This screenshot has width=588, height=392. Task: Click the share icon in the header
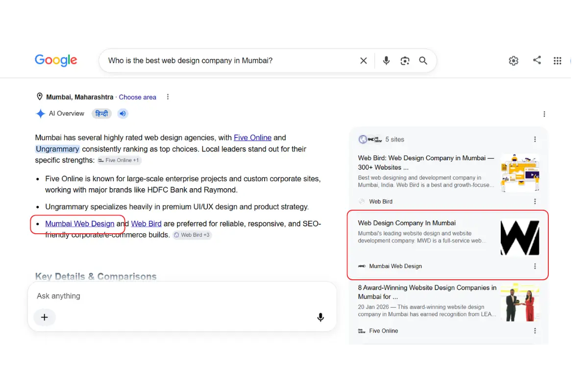click(537, 60)
